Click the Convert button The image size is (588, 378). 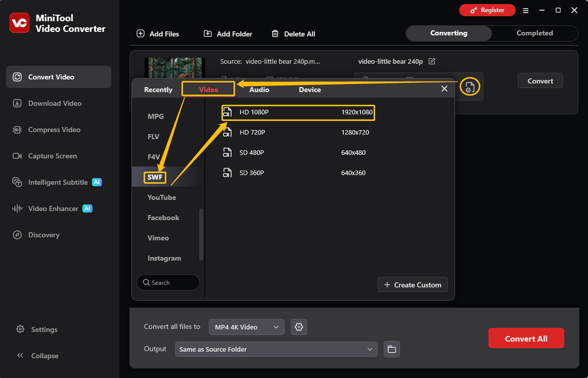(x=540, y=80)
